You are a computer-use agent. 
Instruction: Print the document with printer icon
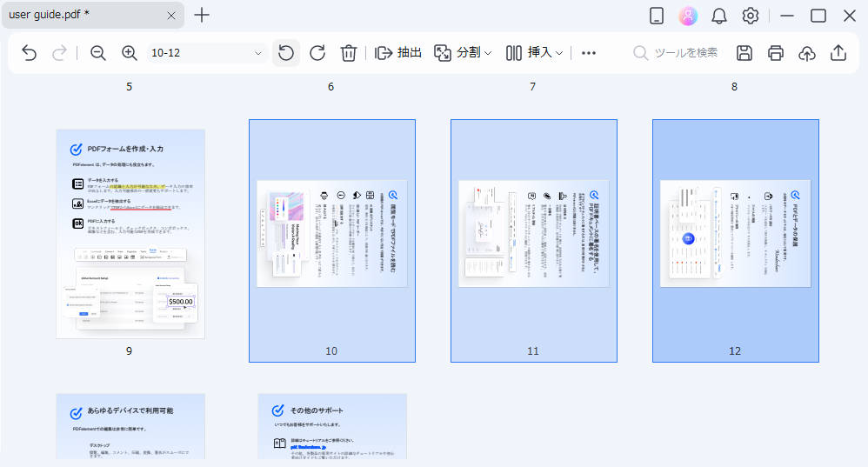(x=776, y=53)
